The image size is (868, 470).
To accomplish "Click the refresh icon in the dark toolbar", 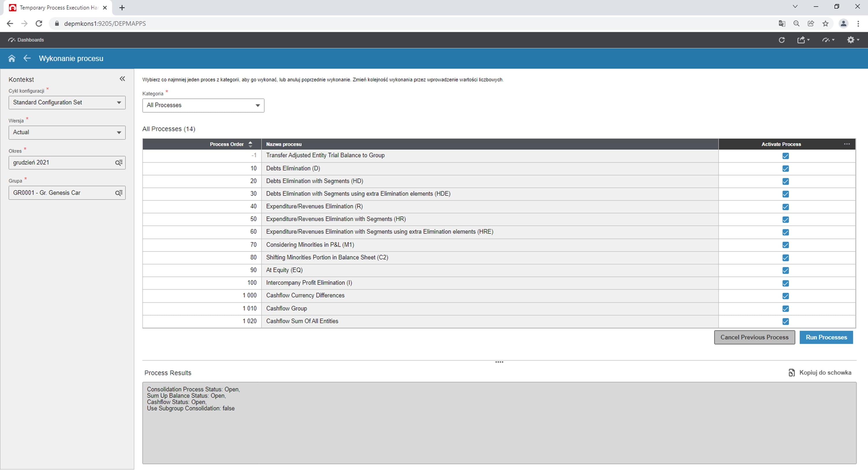I will click(782, 40).
